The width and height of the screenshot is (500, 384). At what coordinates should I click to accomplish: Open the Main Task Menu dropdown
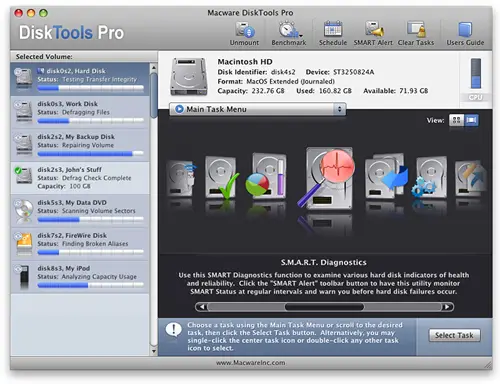click(x=257, y=109)
